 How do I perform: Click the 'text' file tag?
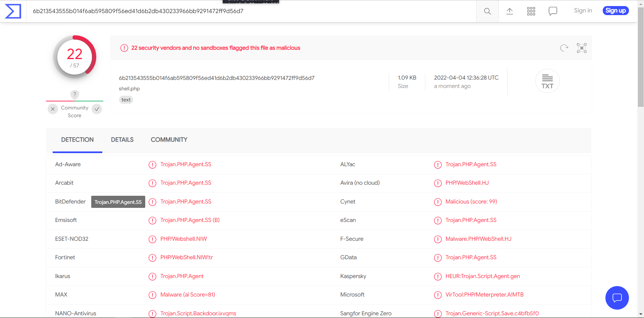click(126, 100)
